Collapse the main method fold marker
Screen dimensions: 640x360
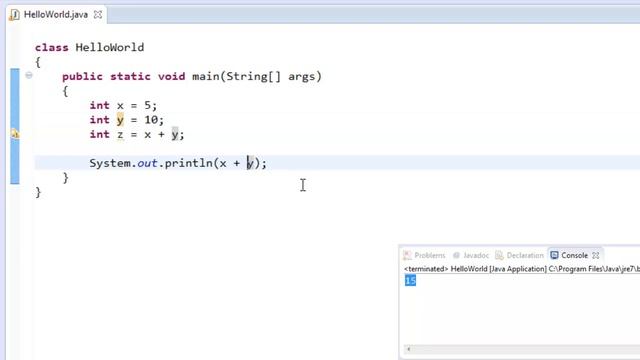[x=29, y=75]
